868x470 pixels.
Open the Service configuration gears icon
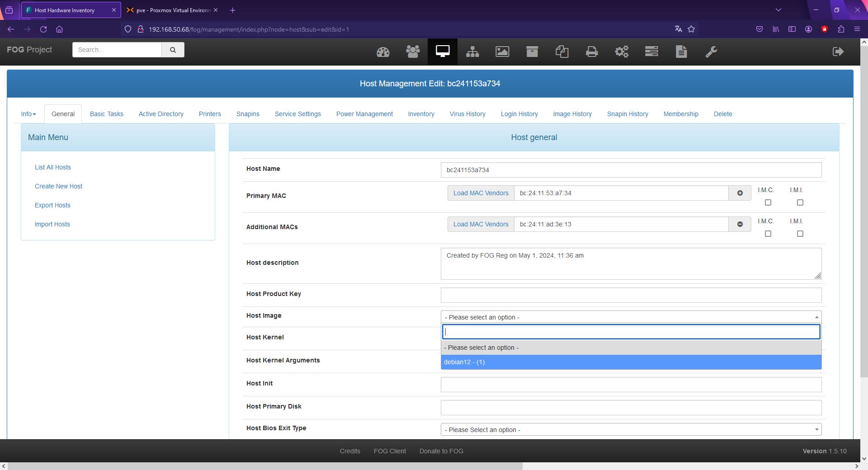(622, 52)
